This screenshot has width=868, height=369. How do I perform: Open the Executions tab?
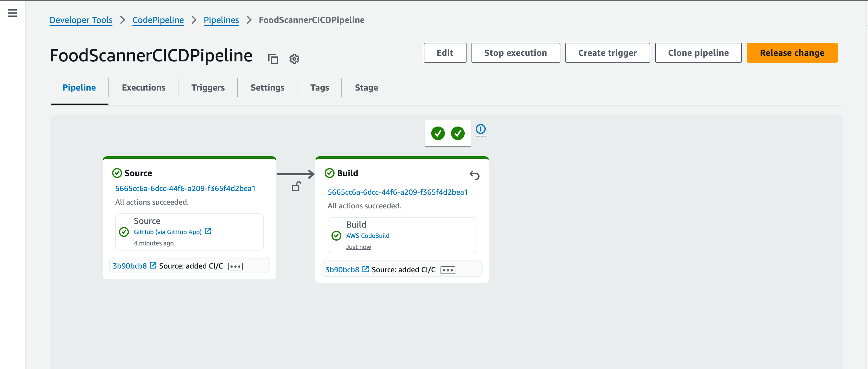pos(143,88)
